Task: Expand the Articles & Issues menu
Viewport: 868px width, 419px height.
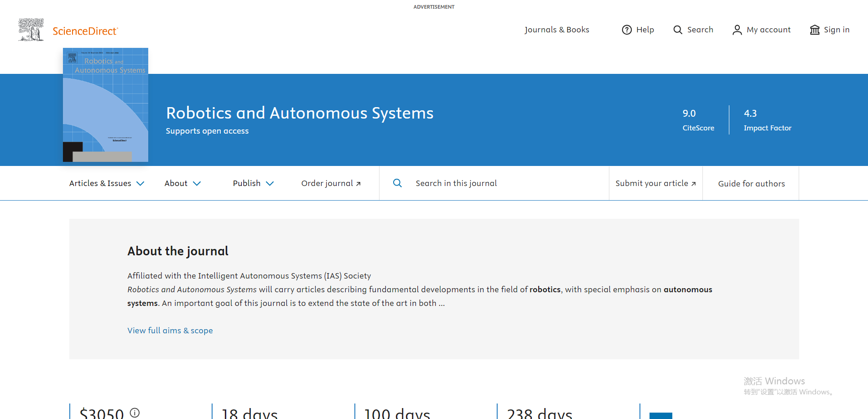Action: (x=107, y=183)
